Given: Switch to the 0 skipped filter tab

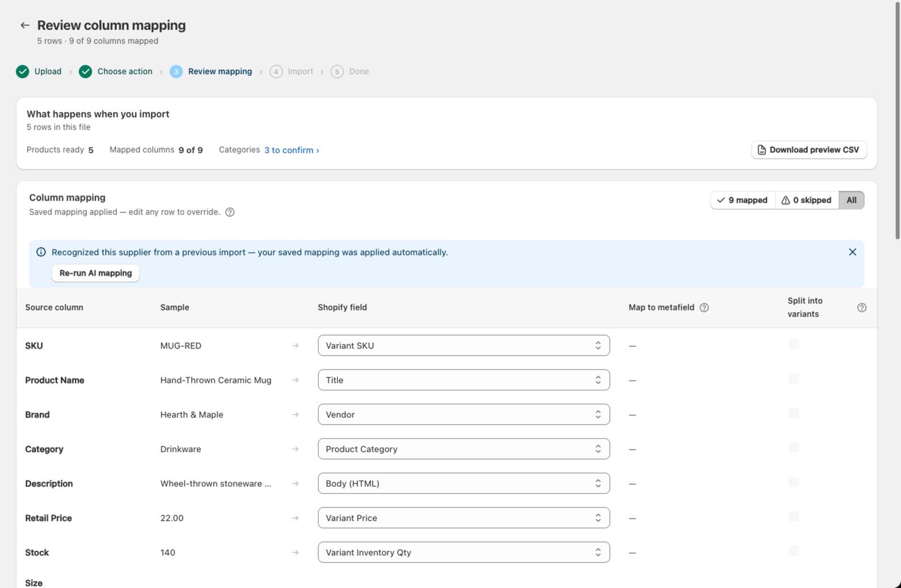Looking at the screenshot, I should pyautogui.click(x=807, y=201).
